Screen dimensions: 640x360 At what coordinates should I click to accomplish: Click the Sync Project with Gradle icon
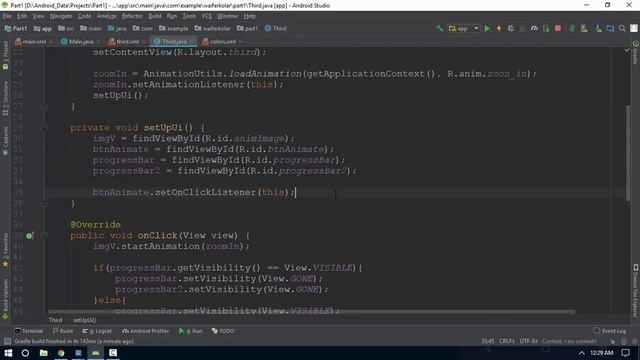pos(572,29)
